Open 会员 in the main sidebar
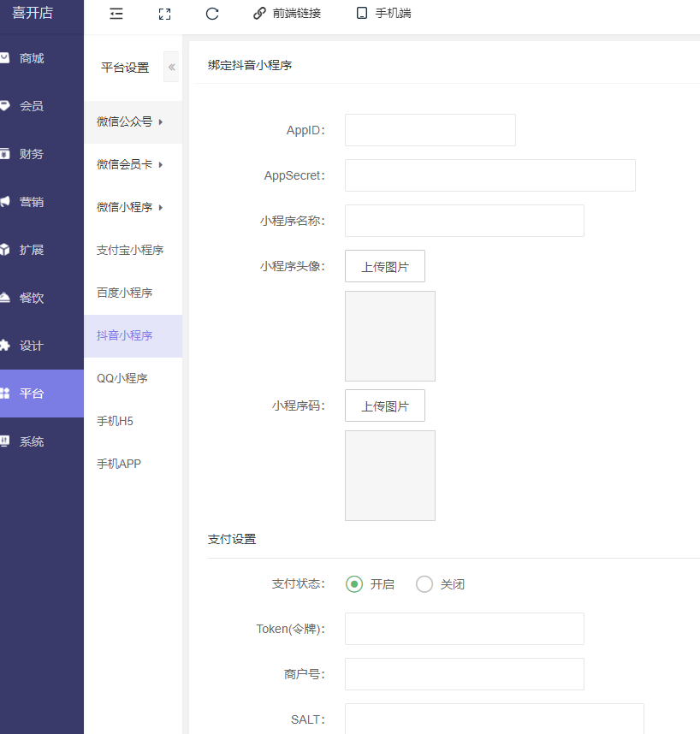 point(42,106)
